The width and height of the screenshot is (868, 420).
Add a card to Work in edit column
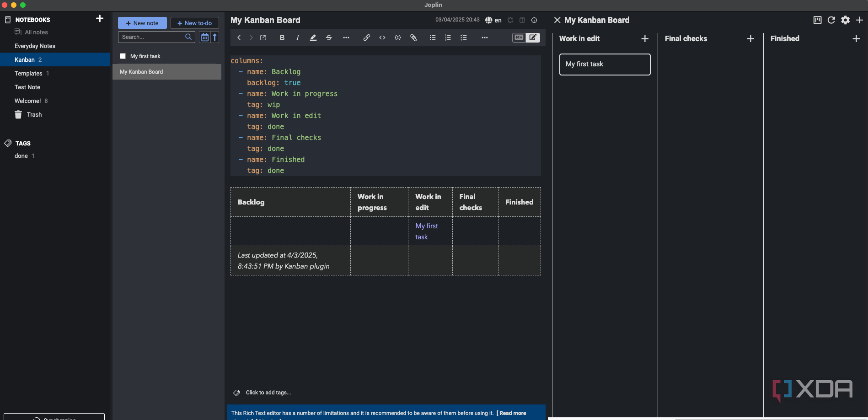(x=645, y=39)
